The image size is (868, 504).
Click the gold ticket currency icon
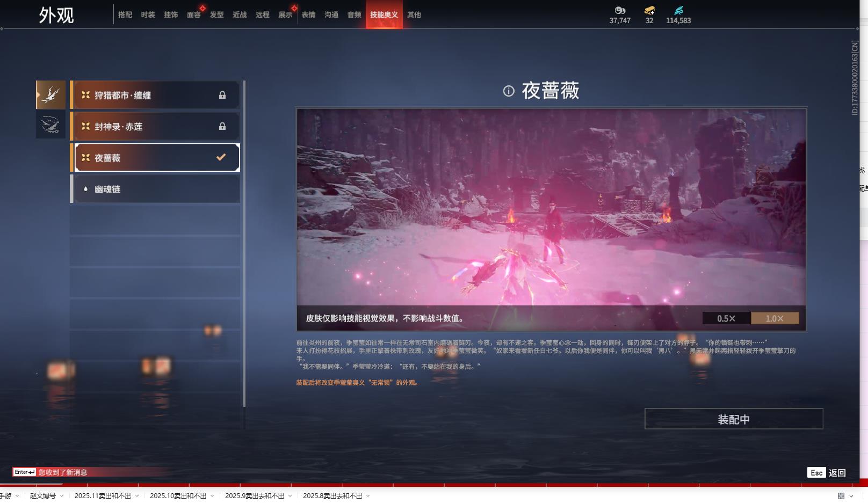tap(649, 10)
